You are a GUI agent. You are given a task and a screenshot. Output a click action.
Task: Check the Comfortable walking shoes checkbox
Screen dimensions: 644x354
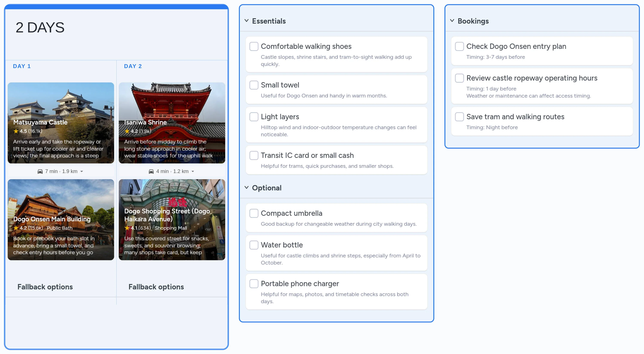click(x=254, y=46)
